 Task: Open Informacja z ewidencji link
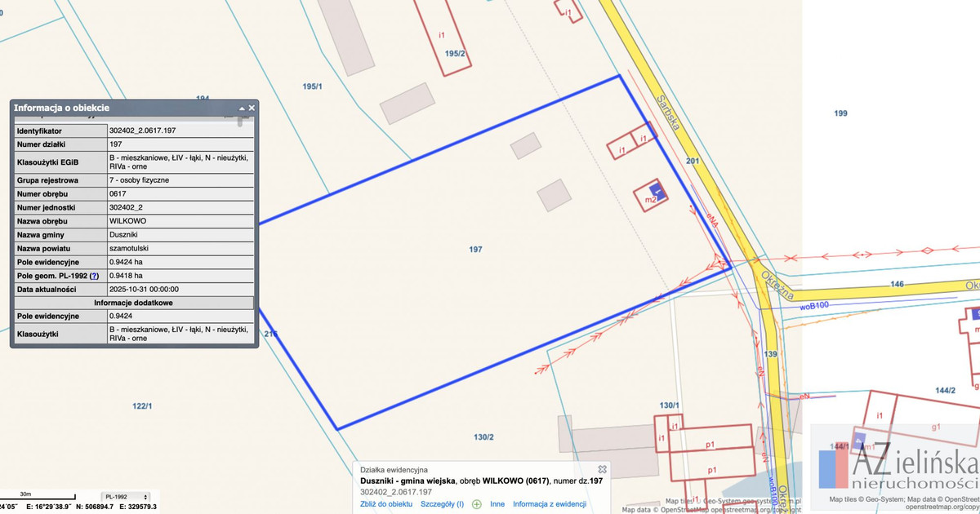point(550,504)
